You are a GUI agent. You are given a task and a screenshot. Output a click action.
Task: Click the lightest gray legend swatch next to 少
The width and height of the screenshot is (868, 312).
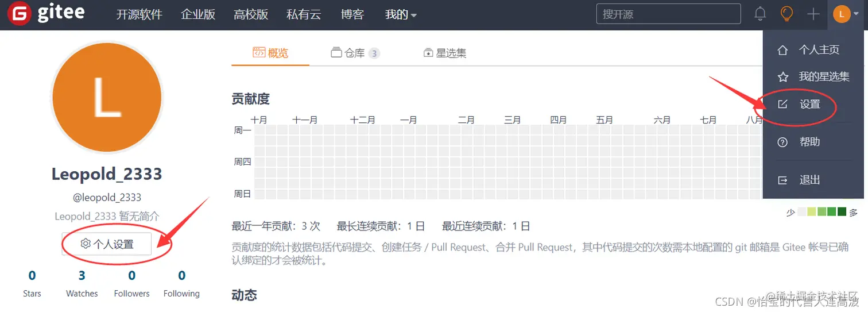[801, 212]
